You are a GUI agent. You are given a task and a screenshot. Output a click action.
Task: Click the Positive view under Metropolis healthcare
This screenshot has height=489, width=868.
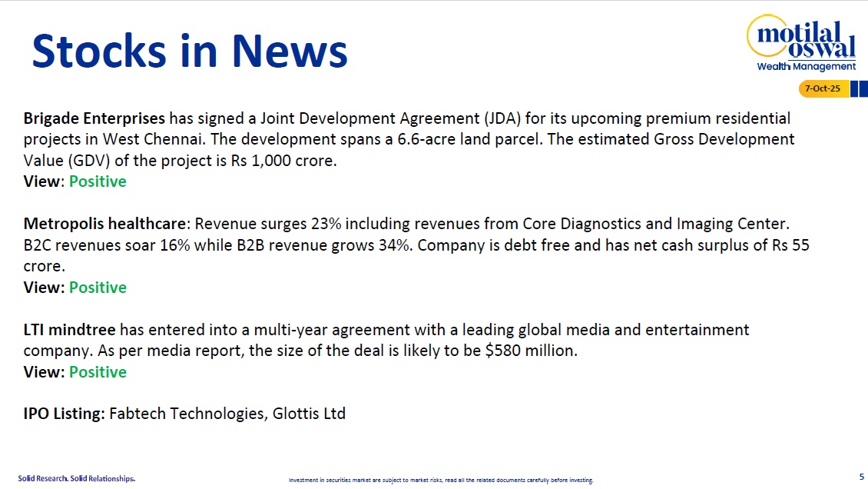pyautogui.click(x=98, y=288)
